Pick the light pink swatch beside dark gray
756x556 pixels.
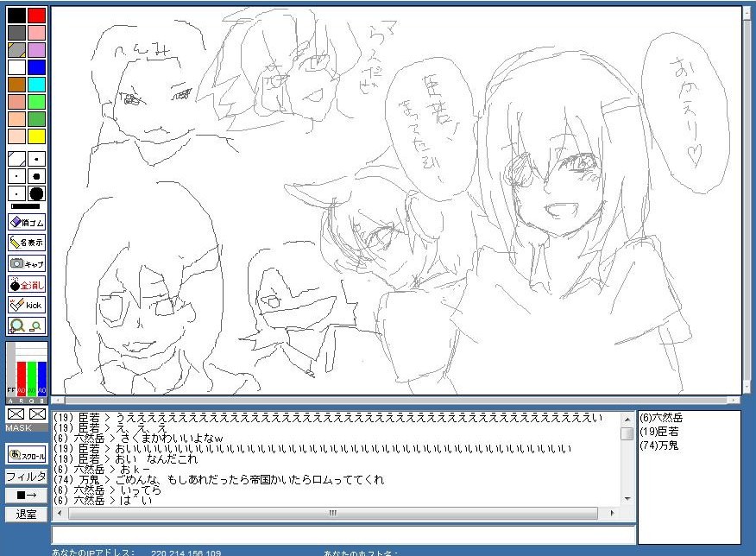[36, 33]
